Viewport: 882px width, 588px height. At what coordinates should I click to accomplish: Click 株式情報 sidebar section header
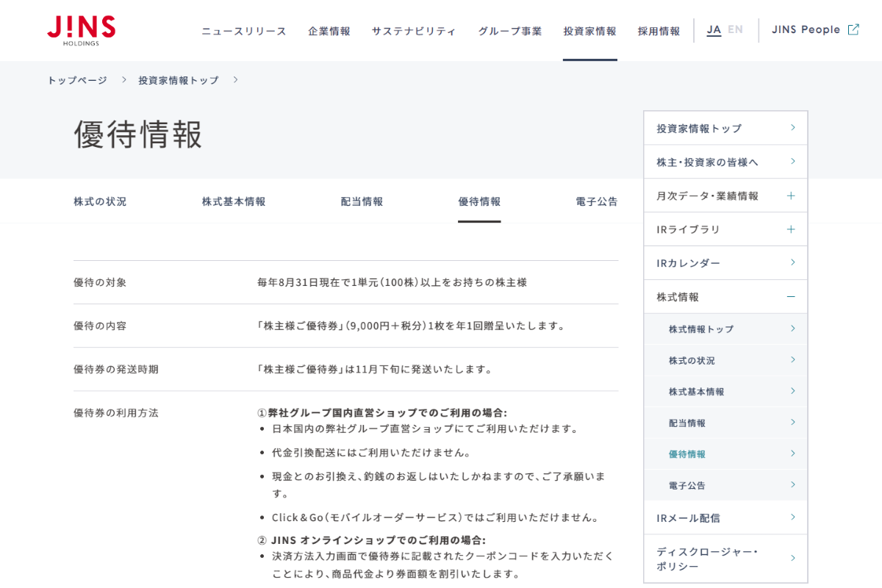(x=725, y=297)
